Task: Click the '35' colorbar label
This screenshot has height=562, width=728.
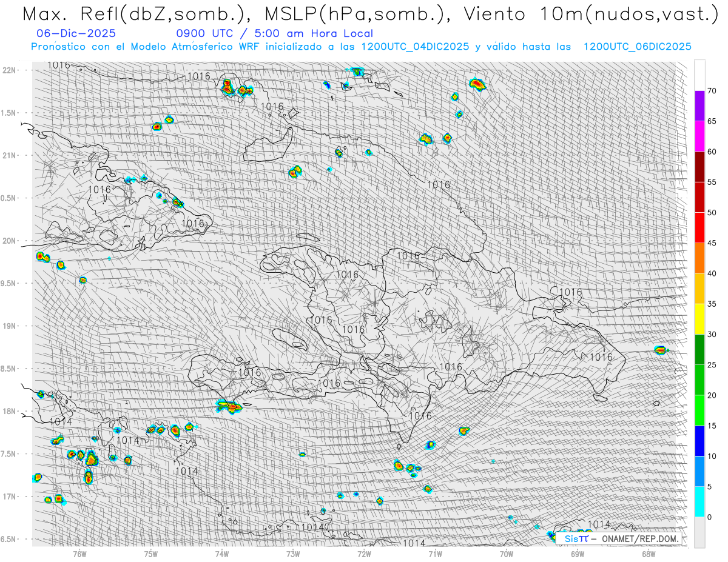Action: pyautogui.click(x=712, y=304)
